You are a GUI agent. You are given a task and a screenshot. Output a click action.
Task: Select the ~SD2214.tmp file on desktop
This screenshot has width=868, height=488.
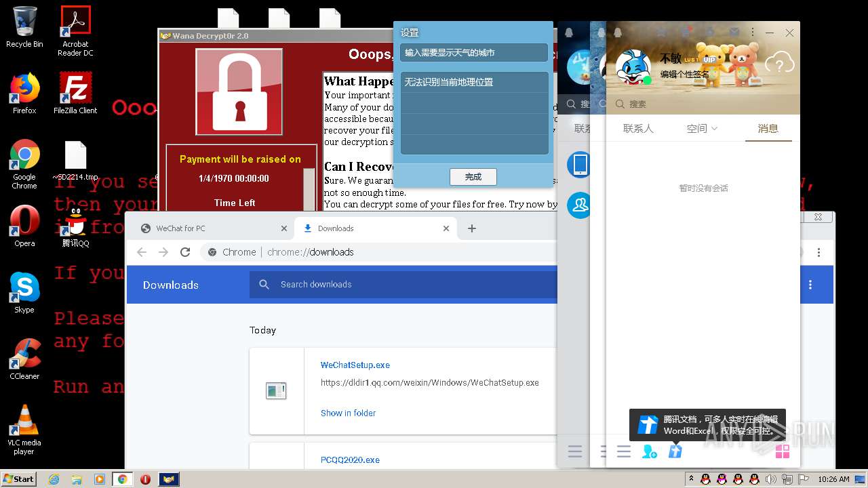pos(75,161)
